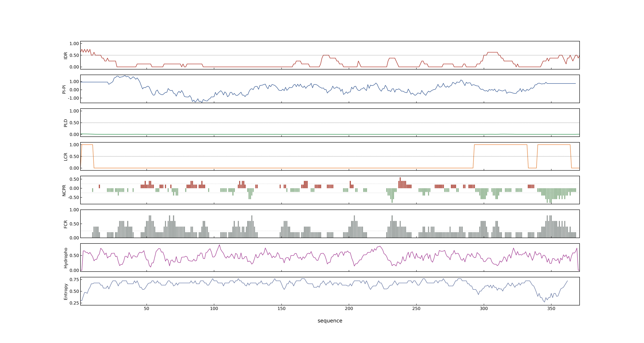Viewport: 644px width, 343px height.
Task: Click the -0.50 tick on NCPR panel
Action: 73,197
